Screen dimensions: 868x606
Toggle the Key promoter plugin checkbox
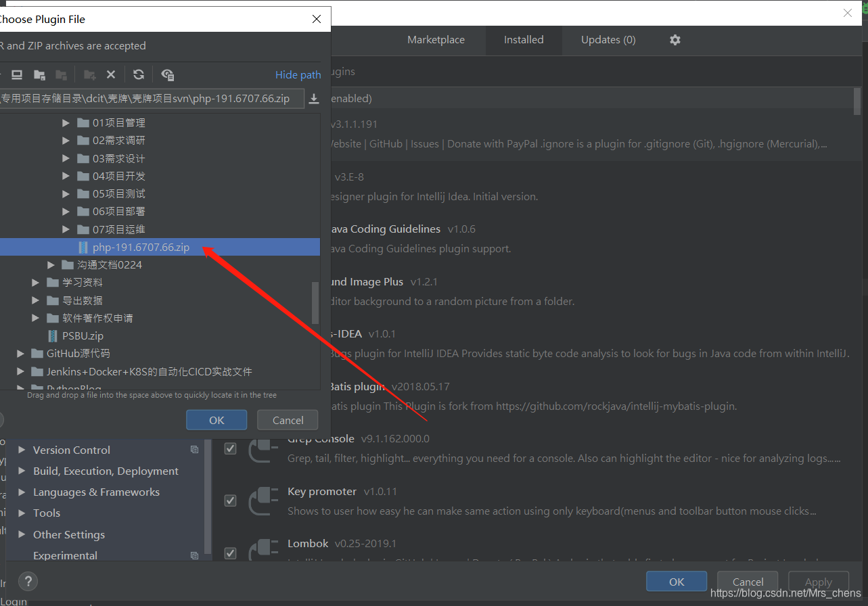231,500
